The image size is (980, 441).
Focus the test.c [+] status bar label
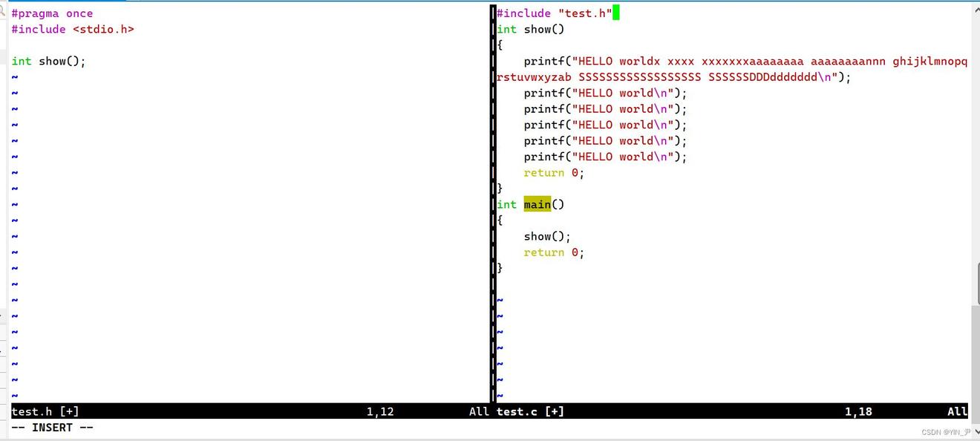pos(530,411)
